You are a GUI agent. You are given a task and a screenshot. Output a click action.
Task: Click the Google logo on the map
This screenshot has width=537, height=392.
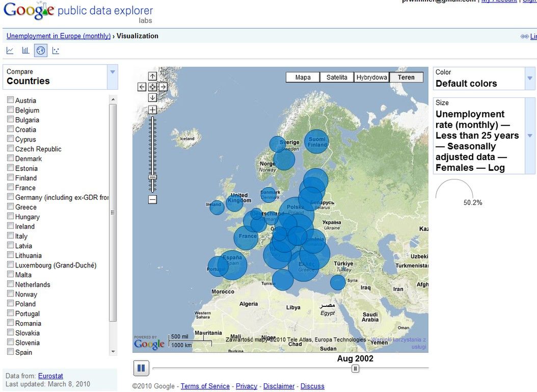pos(148,344)
